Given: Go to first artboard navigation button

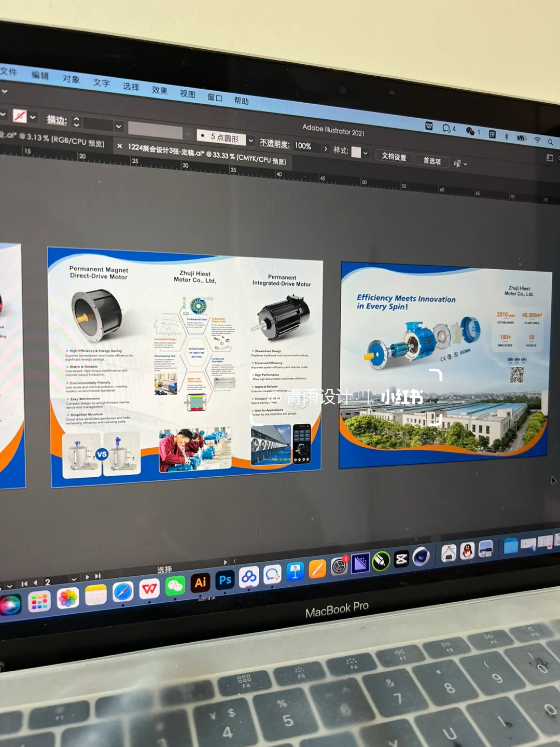Looking at the screenshot, I should point(24,584).
